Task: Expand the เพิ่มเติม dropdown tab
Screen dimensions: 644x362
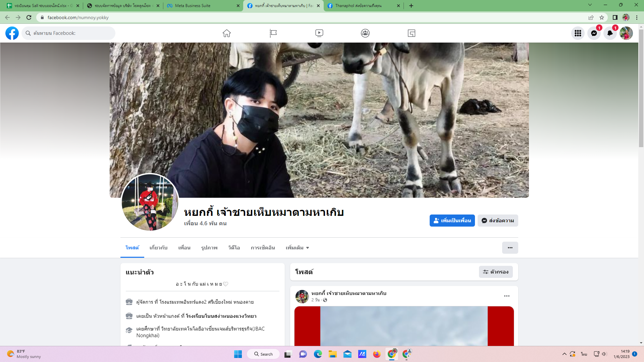Action: pos(297,248)
